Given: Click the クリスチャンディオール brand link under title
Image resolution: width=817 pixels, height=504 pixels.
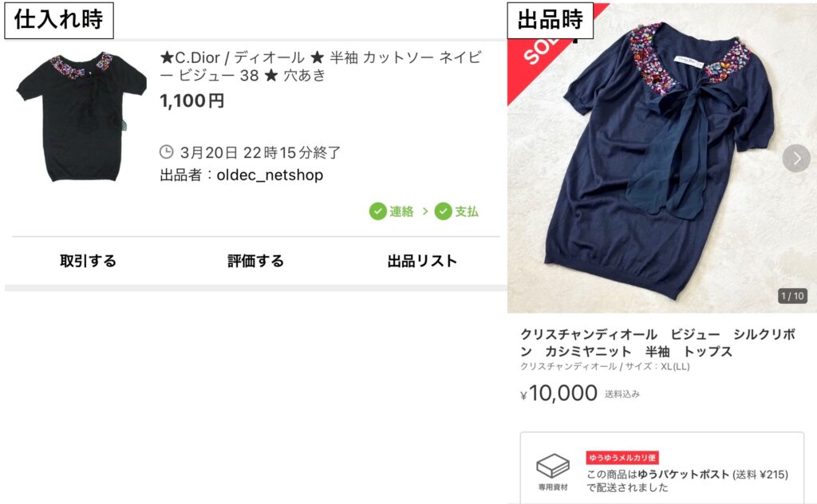Looking at the screenshot, I should [568, 367].
